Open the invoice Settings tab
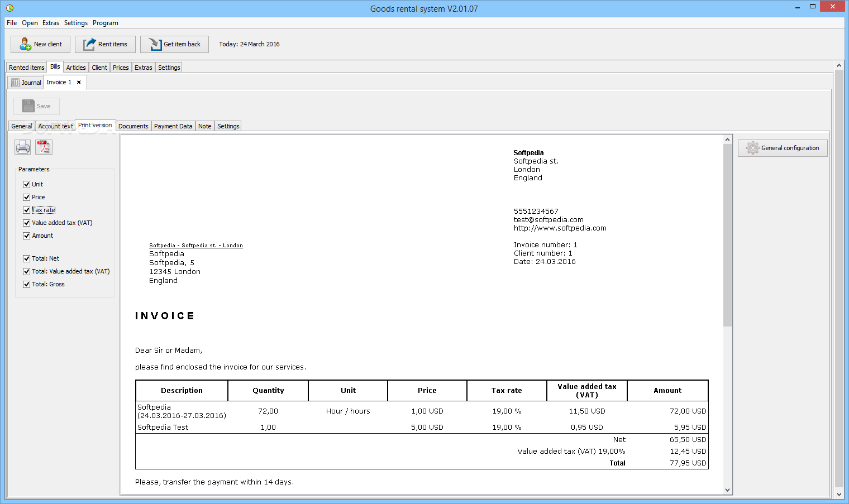 click(x=228, y=126)
